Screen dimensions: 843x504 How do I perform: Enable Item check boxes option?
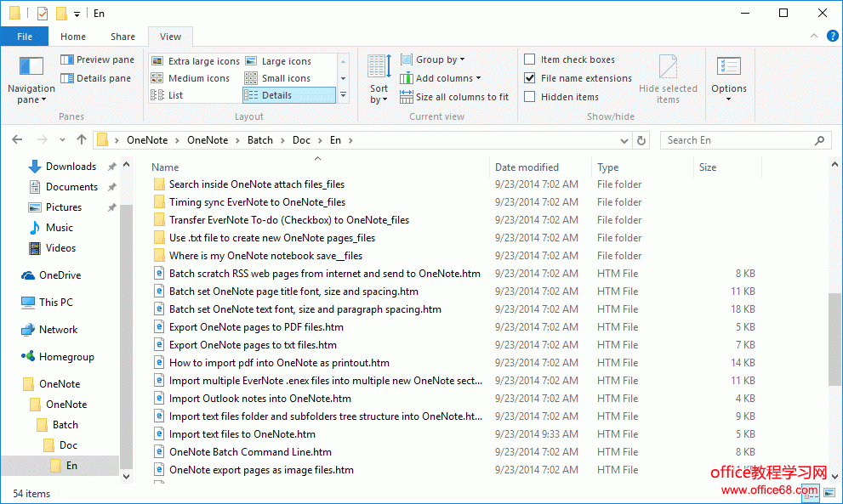[530, 59]
